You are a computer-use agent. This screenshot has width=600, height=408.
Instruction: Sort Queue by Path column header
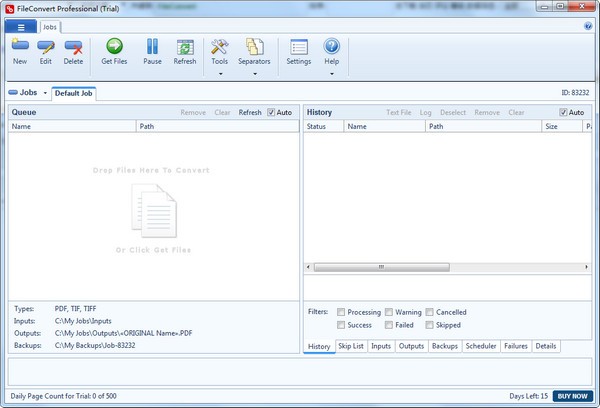point(217,126)
